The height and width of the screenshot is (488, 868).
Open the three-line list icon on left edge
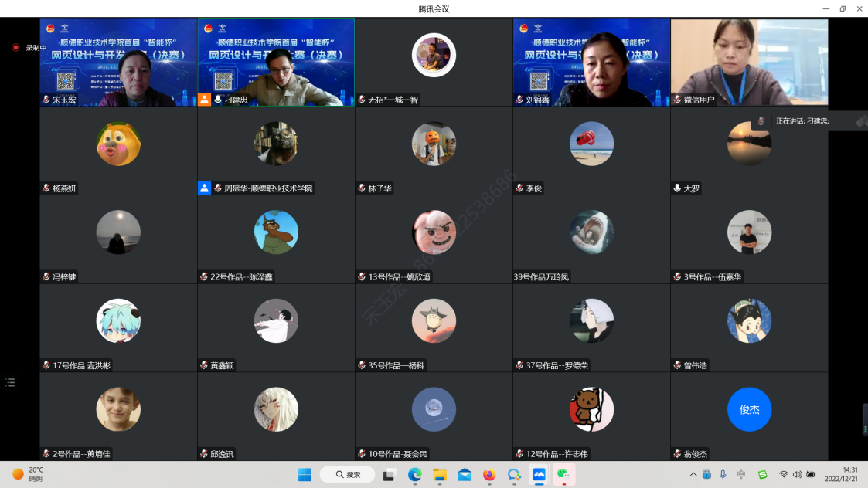(10, 382)
